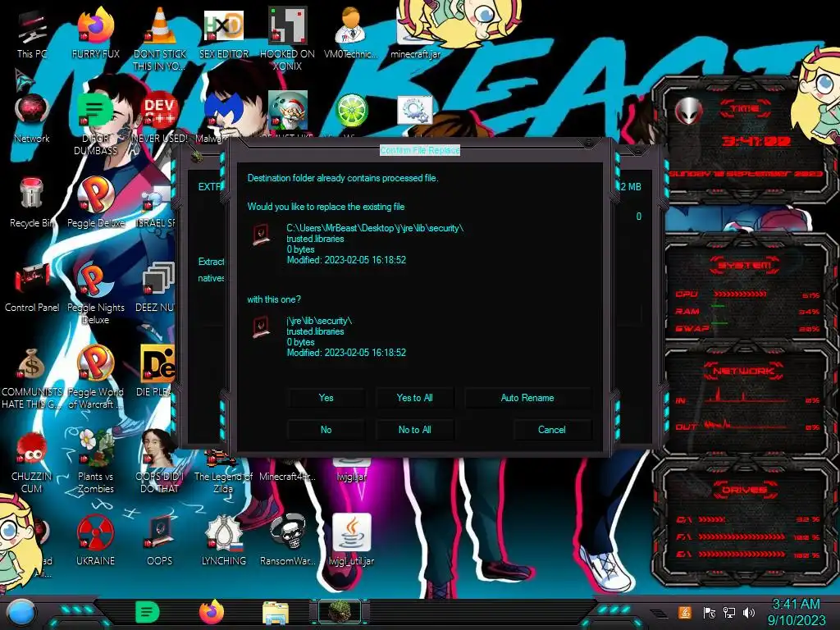This screenshot has width=840, height=630.
Task: Open the Start orb on taskbar
Action: (x=21, y=613)
